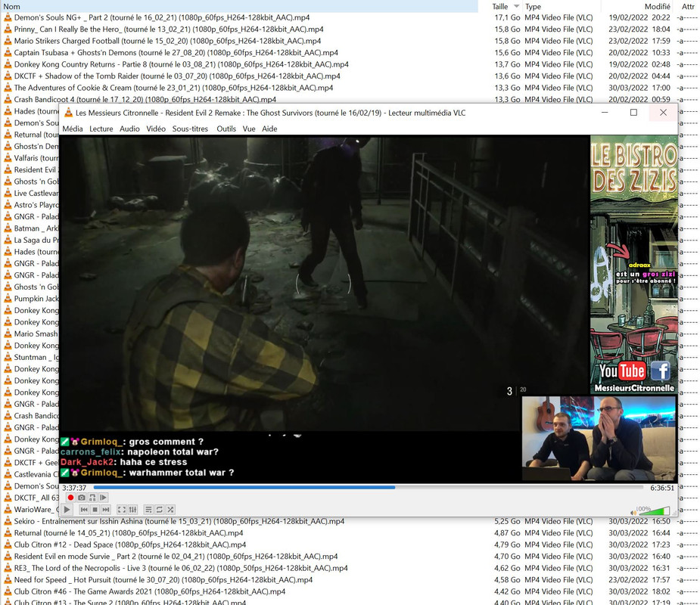
Task: Click VLC icon of Batman _ Ark row
Action: pos(8,228)
